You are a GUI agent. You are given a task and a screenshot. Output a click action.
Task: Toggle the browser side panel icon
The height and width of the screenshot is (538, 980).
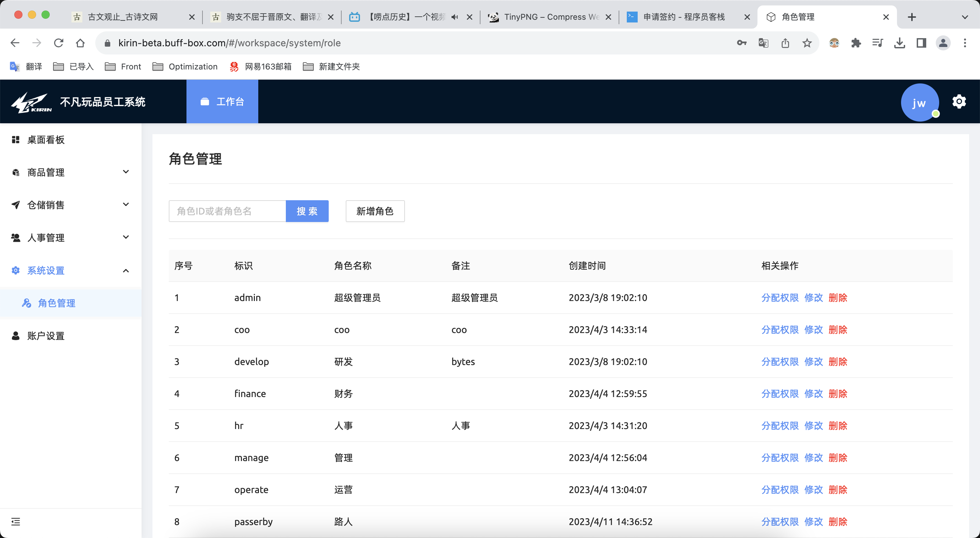tap(921, 43)
